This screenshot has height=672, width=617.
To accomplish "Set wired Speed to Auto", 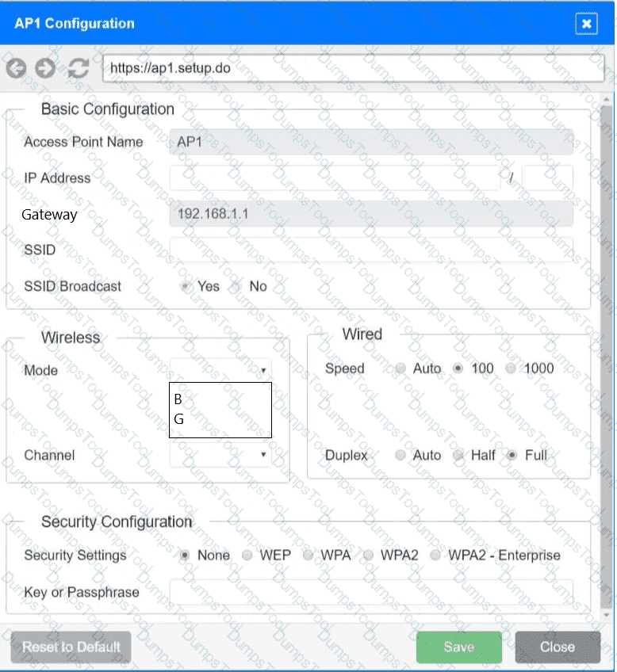I will [400, 368].
